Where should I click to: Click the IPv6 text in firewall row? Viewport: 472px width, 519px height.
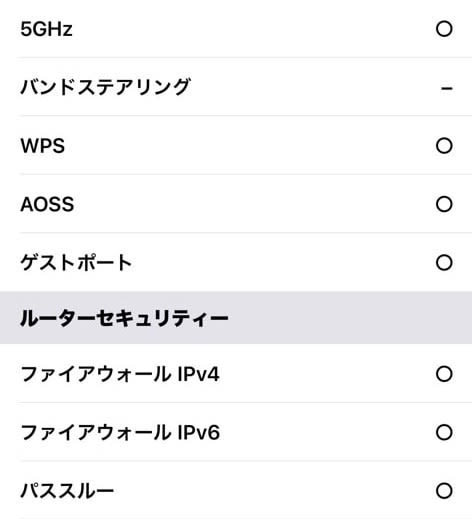tap(199, 432)
